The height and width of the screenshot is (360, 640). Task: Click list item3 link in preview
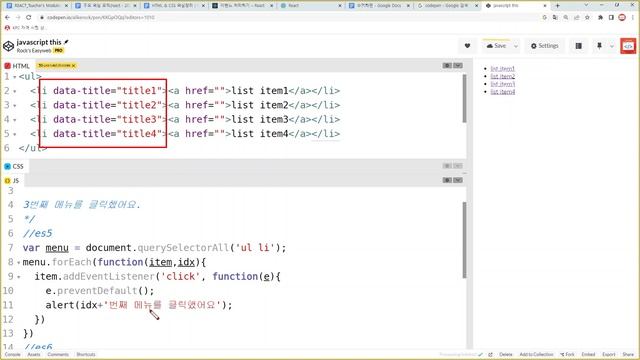(x=502, y=84)
